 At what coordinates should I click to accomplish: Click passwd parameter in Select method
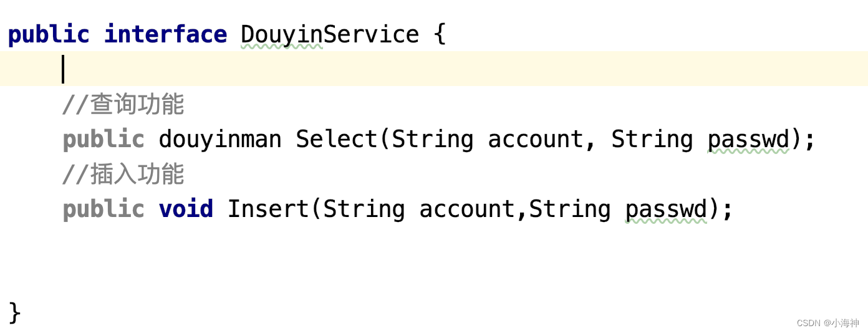click(748, 139)
